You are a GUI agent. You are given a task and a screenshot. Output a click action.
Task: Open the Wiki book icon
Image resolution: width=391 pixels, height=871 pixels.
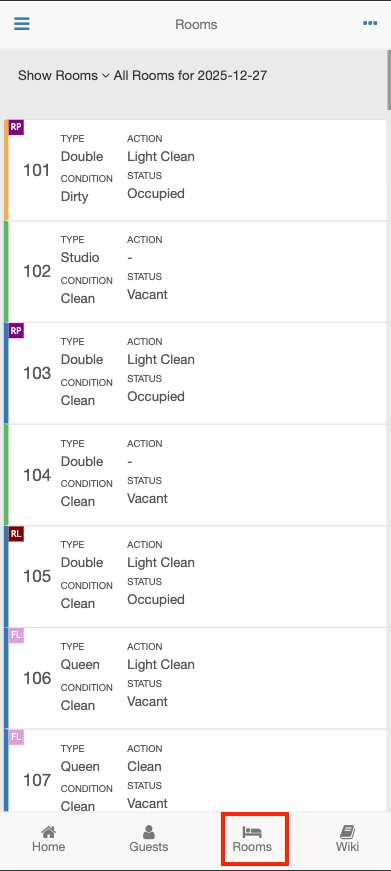point(347,832)
